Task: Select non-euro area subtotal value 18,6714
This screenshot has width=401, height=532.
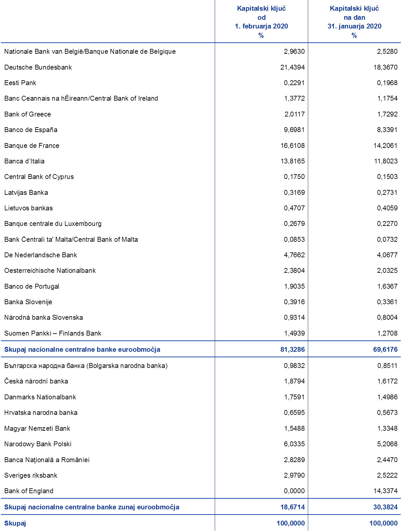Action: 292,507
